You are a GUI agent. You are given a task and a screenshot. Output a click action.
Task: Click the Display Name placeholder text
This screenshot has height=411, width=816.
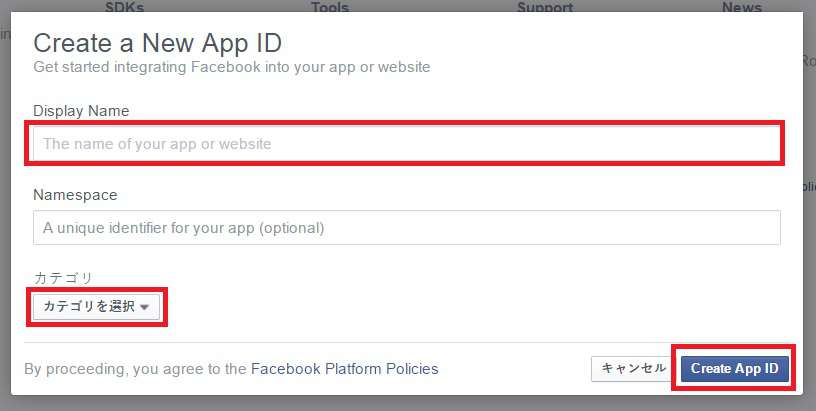157,144
